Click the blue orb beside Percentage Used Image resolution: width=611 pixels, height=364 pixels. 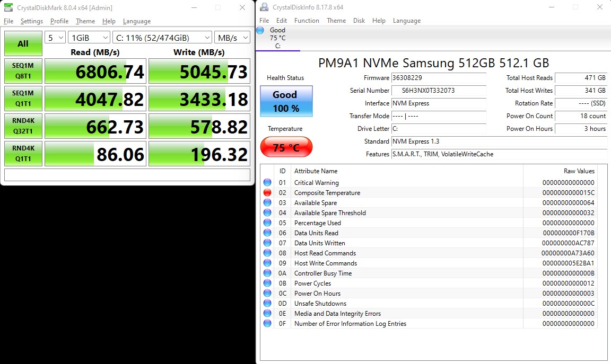tap(267, 223)
